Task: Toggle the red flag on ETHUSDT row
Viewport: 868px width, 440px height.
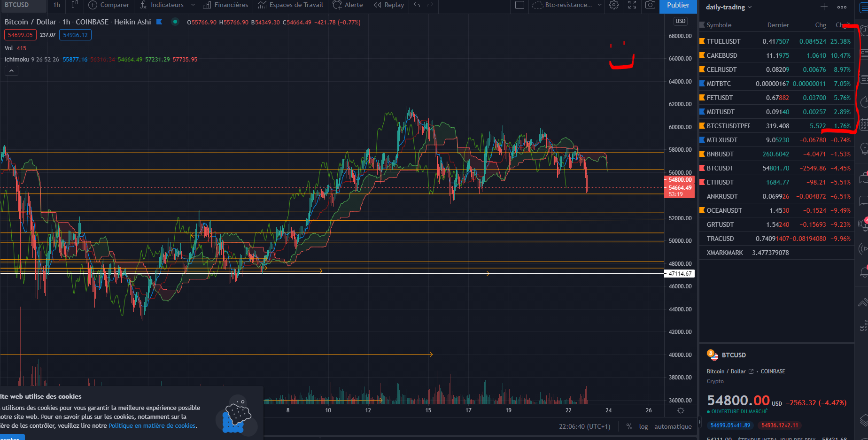Action: click(x=702, y=182)
